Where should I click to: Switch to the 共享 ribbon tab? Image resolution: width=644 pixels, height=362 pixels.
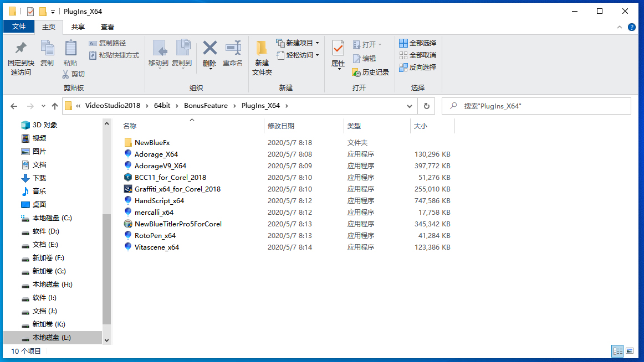[x=78, y=27]
